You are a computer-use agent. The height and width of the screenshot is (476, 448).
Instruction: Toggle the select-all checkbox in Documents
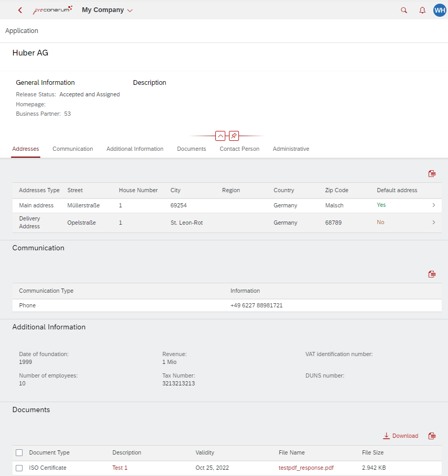pos(19,452)
